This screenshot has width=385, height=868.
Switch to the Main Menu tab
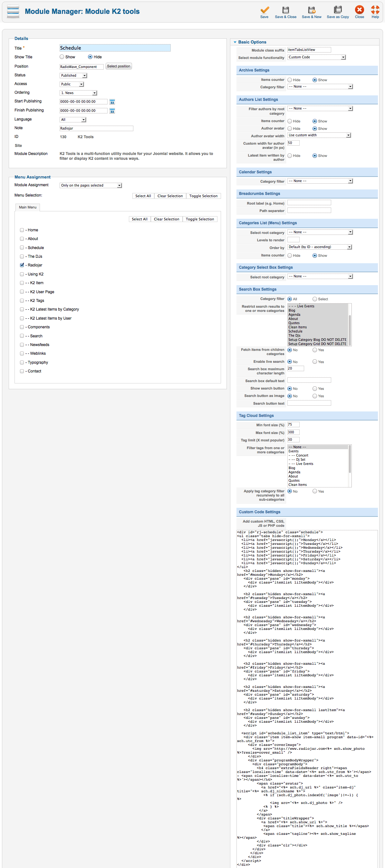pos(28,207)
